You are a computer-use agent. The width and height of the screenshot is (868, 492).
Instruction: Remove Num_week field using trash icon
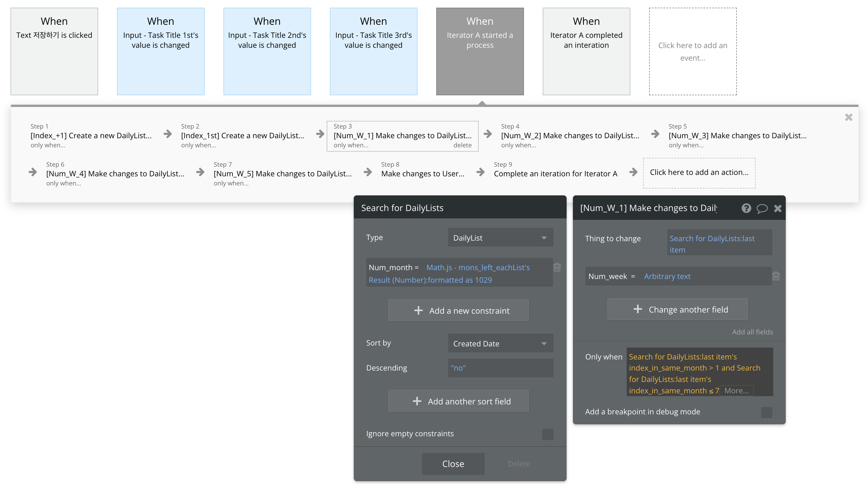[776, 276]
